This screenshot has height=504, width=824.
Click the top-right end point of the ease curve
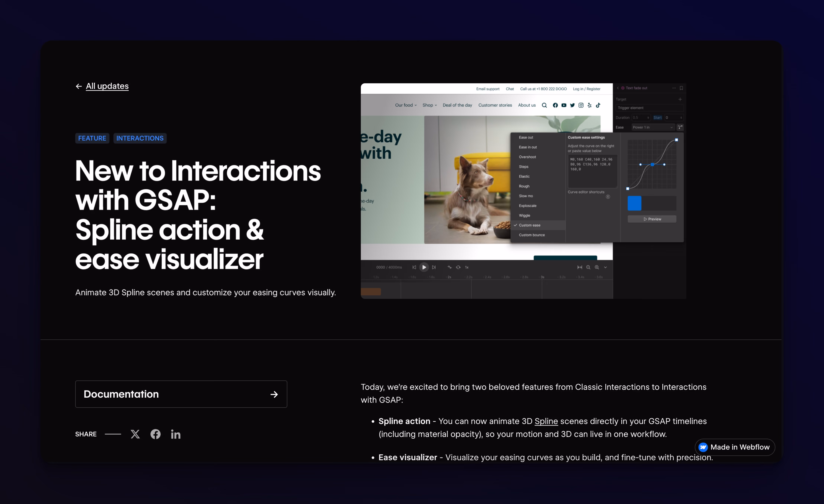click(677, 140)
